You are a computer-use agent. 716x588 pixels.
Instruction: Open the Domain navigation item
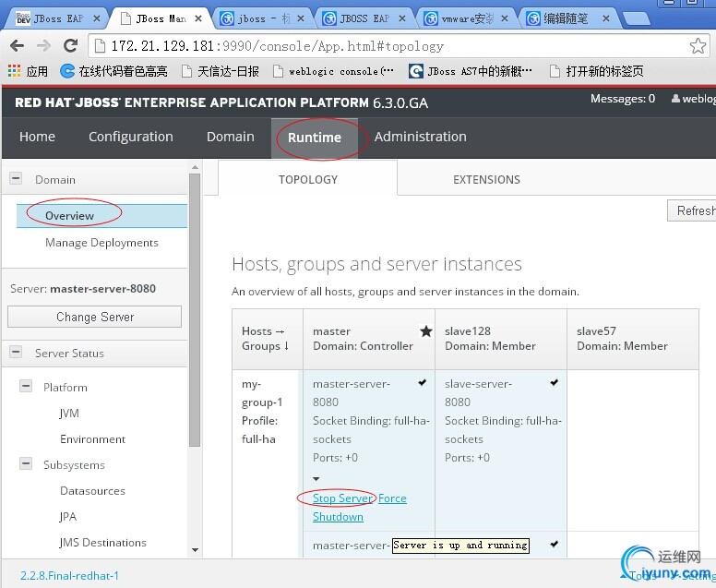[230, 137]
